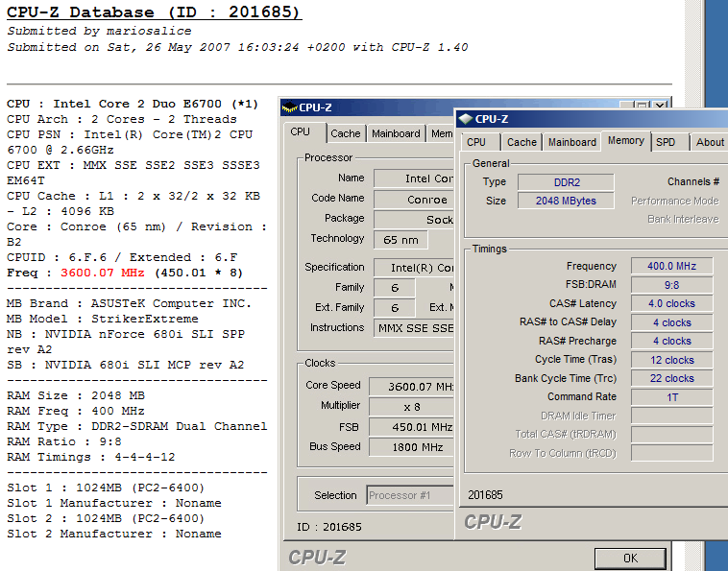Click the Size field showing 2048 MBytes

click(x=566, y=201)
